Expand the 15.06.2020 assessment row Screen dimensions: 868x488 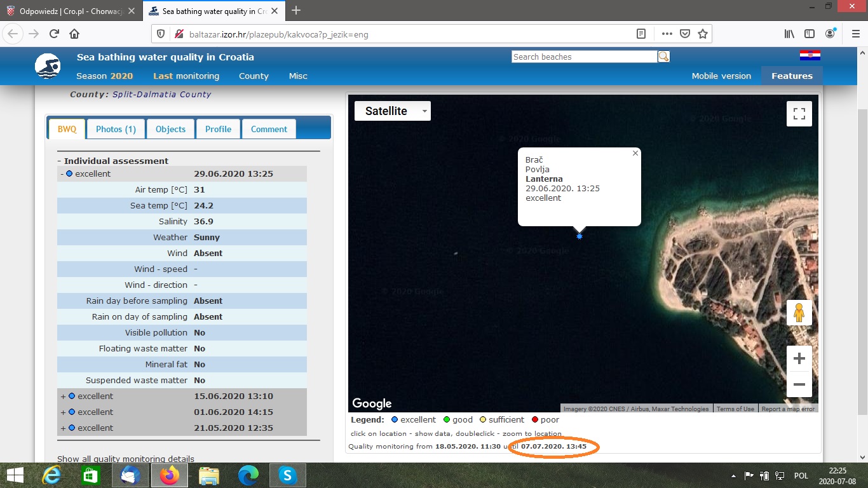point(64,396)
